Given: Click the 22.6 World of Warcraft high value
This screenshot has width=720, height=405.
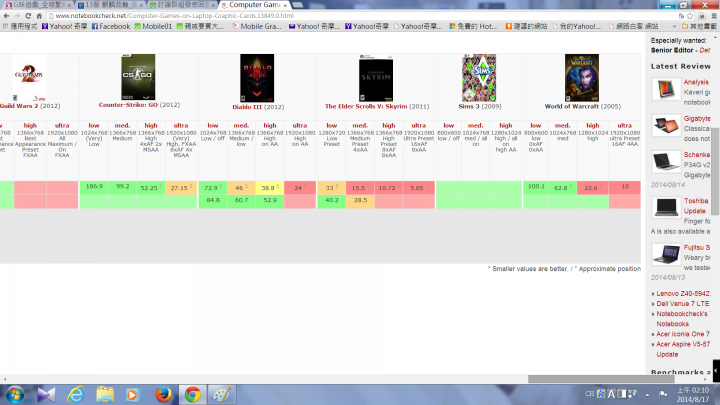Looking at the screenshot, I should click(x=592, y=188).
